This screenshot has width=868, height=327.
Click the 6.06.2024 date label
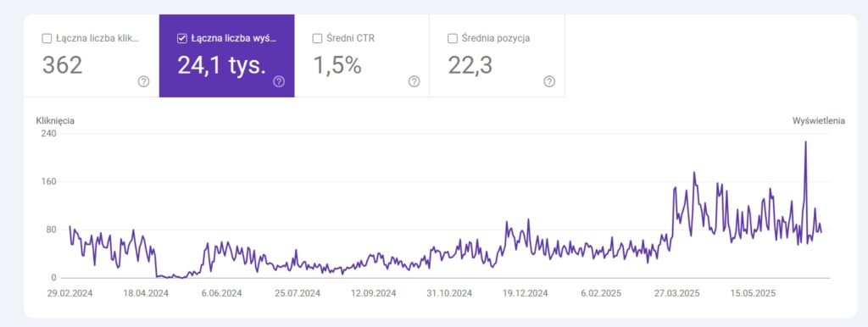(221, 293)
